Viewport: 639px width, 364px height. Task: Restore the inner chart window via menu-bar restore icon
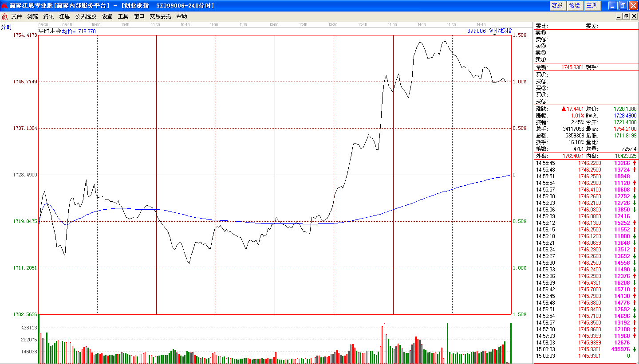coord(626,16)
